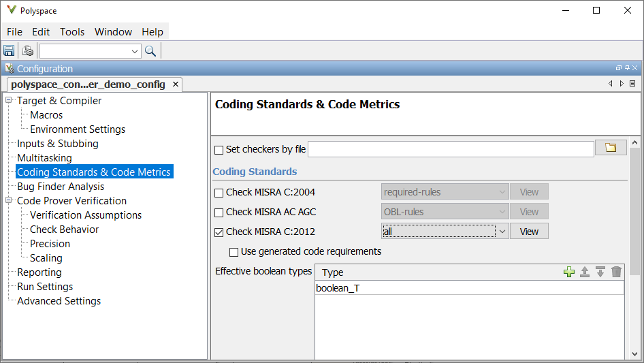This screenshot has height=363, width=644.
Task: Move boolean type down with arrow icon
Action: tap(600, 272)
